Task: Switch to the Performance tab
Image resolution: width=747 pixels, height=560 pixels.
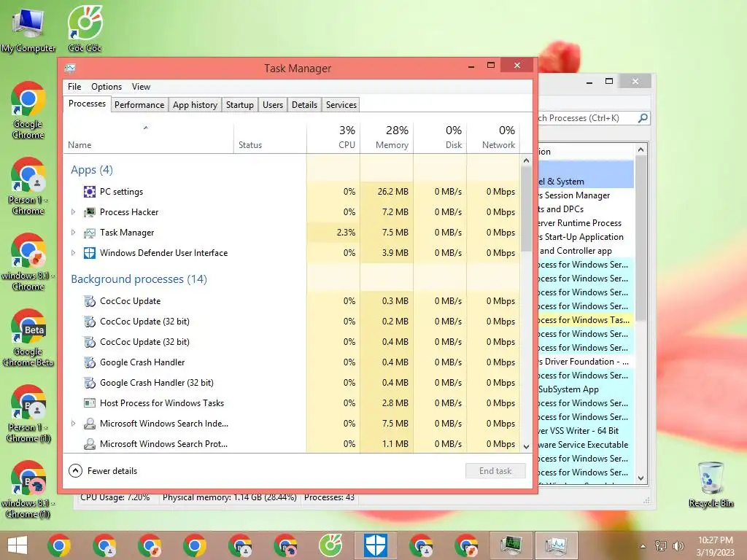Action: point(139,105)
